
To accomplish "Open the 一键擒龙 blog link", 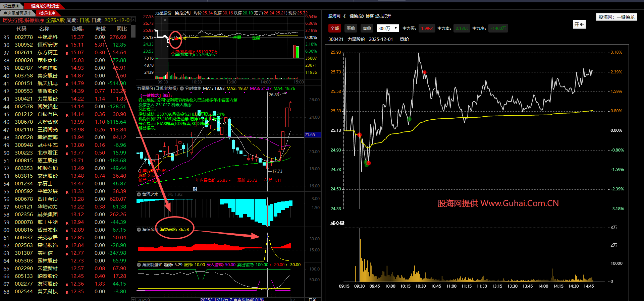I will (x=360, y=16).
